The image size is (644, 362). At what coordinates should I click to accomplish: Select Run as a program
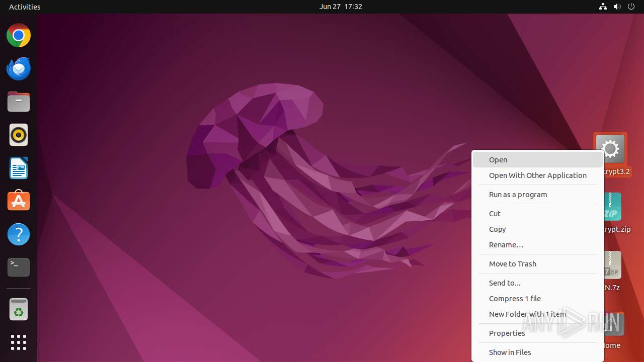538,195
